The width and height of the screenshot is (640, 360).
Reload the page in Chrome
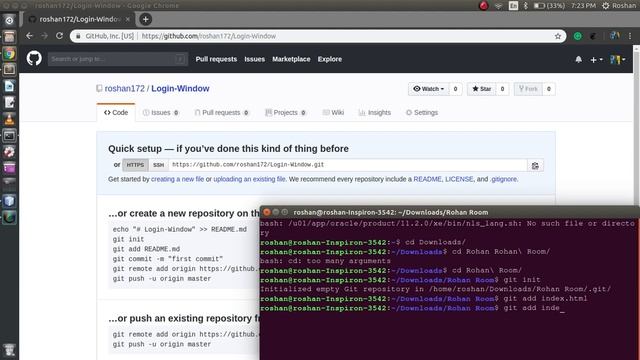[x=60, y=36]
